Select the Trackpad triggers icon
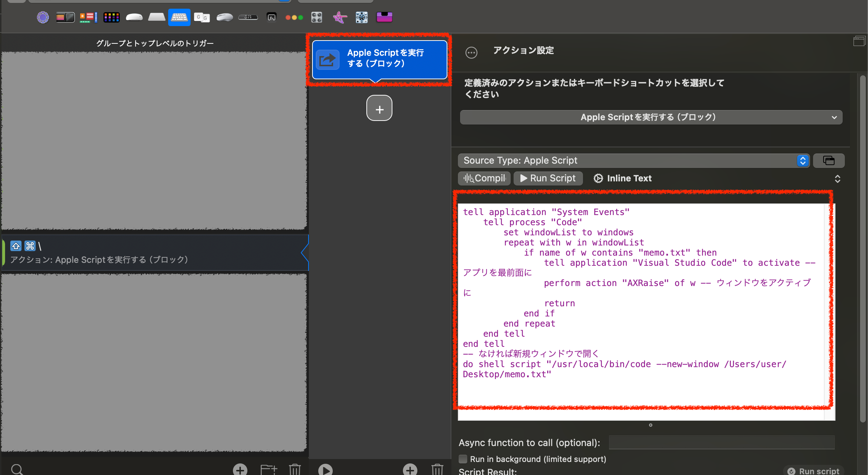868x475 pixels. (157, 17)
